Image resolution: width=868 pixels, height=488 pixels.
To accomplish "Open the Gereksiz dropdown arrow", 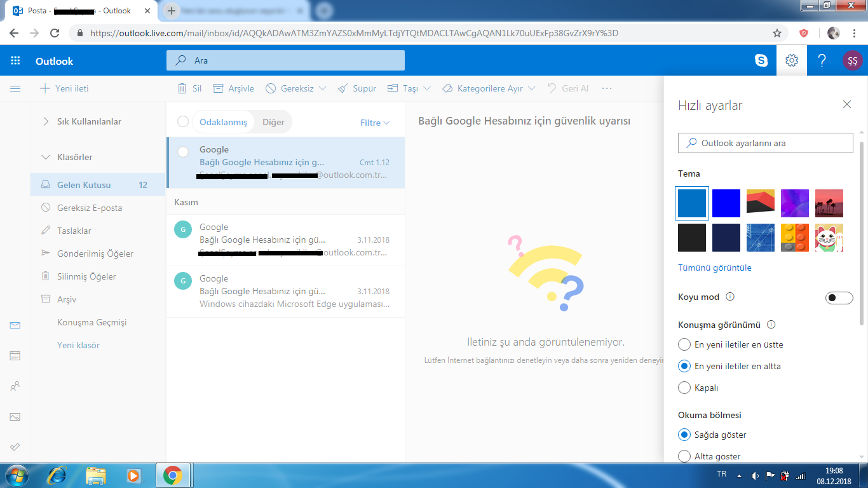I will click(322, 88).
